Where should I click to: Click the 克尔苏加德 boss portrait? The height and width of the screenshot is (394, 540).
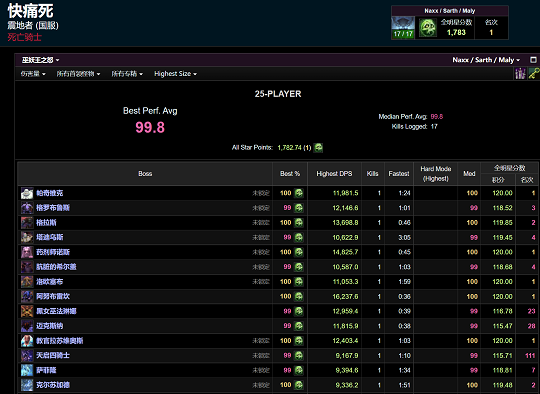pos(27,385)
